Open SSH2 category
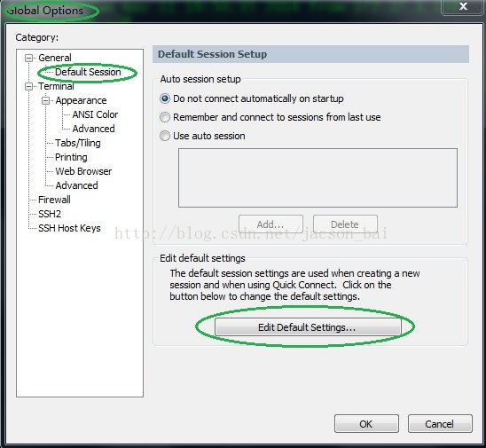486x448 pixels. [50, 214]
